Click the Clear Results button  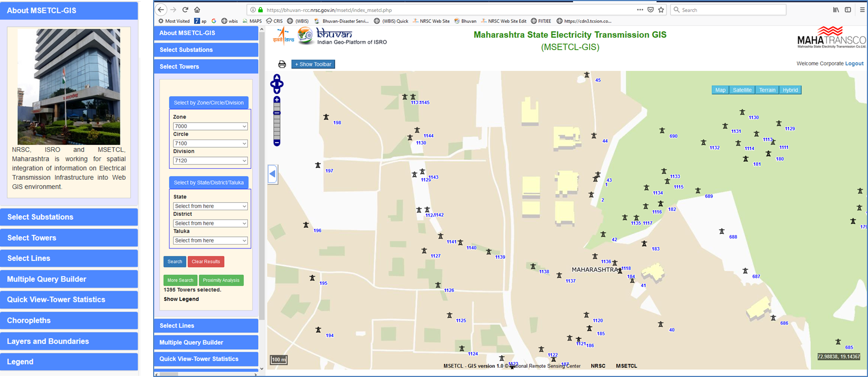tap(206, 262)
